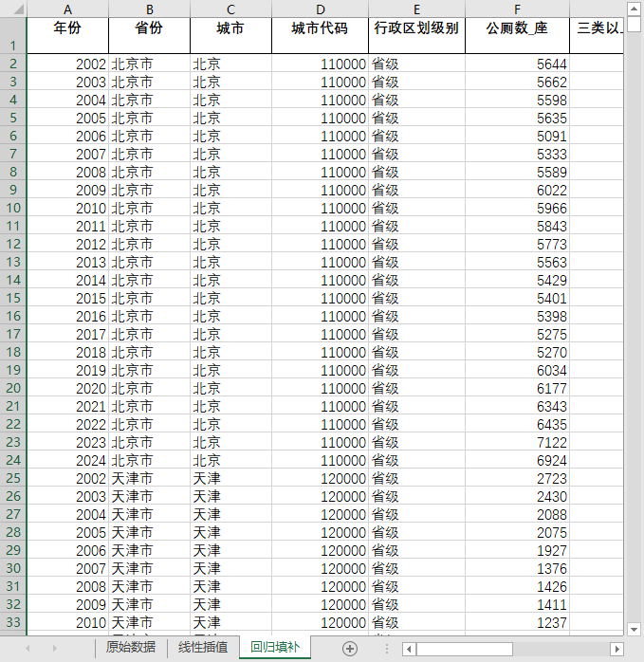Viewport: 644px width, 662px height.
Task: Select column B header
Action: tap(150, 9)
